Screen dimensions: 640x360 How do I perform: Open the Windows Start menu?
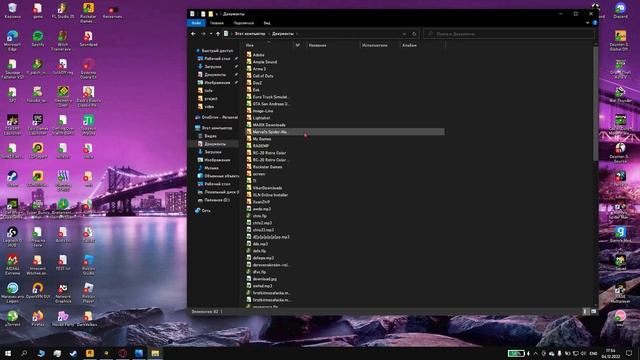coord(8,353)
